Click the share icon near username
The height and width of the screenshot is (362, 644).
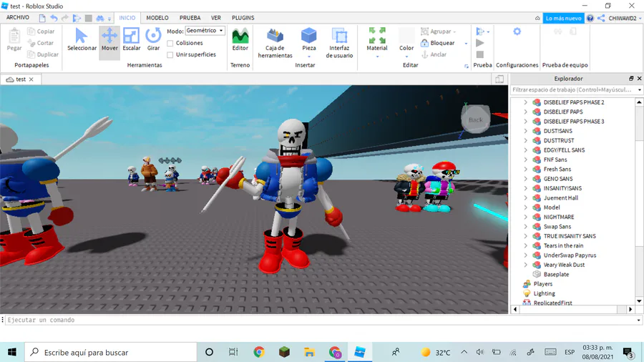click(601, 18)
